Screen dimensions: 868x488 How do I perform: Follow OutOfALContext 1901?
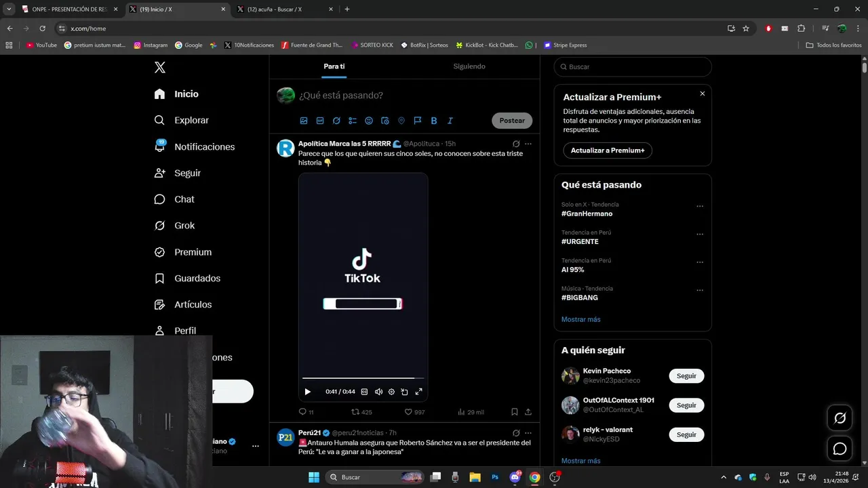point(686,405)
